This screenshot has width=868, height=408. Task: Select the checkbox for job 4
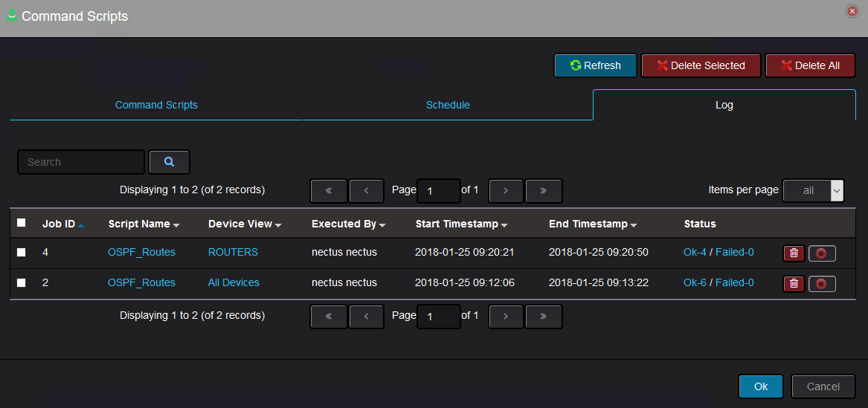tap(21, 252)
